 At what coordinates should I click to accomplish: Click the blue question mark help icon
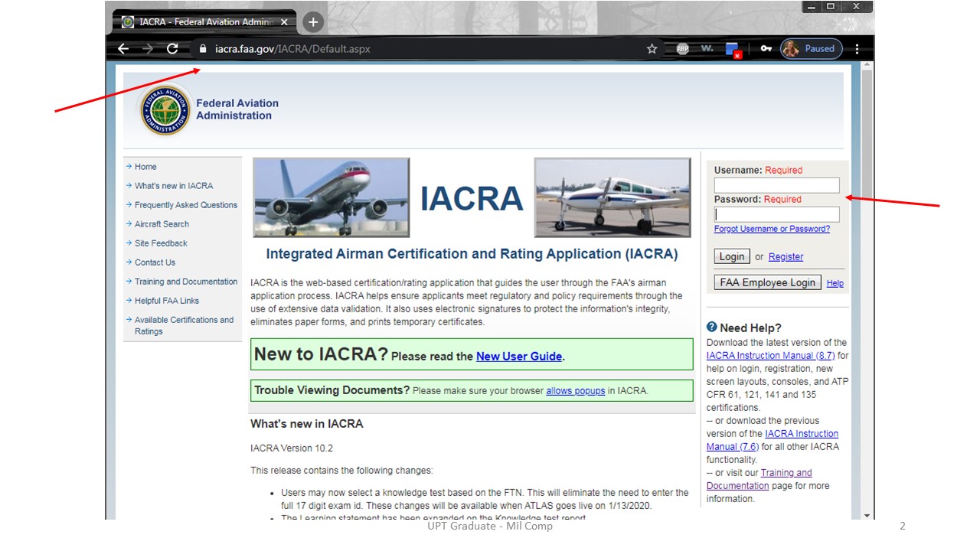[x=712, y=327]
